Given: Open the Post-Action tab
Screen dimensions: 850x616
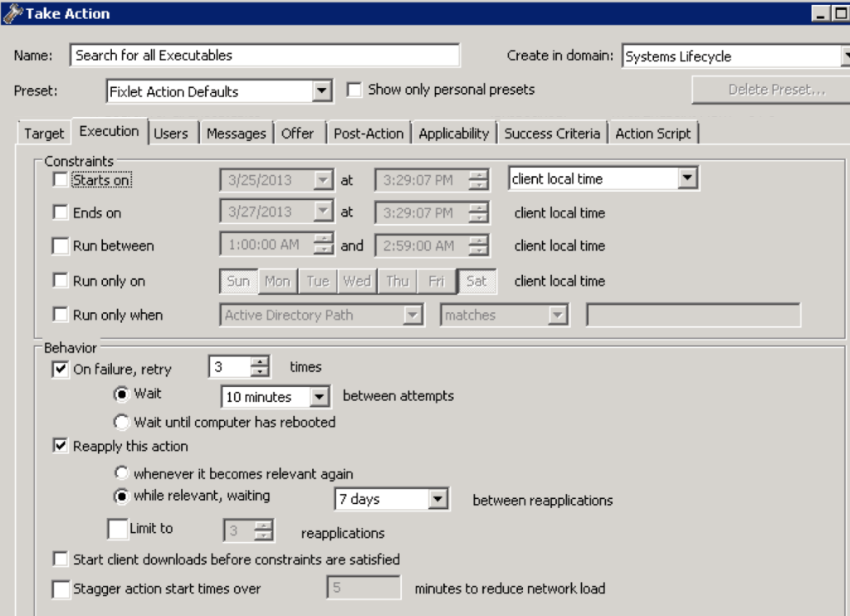Looking at the screenshot, I should pos(369,134).
